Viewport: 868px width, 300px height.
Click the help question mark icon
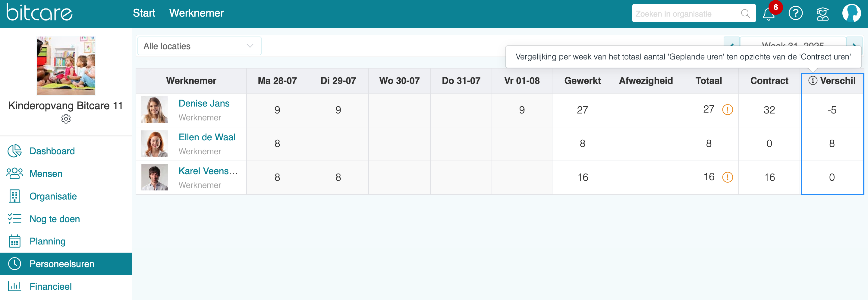point(796,14)
